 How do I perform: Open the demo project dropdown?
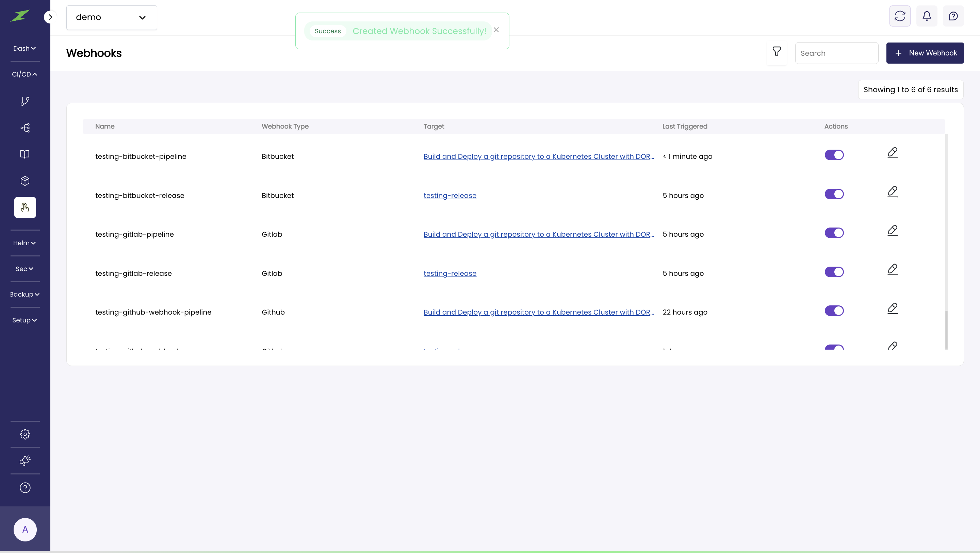[112, 17]
